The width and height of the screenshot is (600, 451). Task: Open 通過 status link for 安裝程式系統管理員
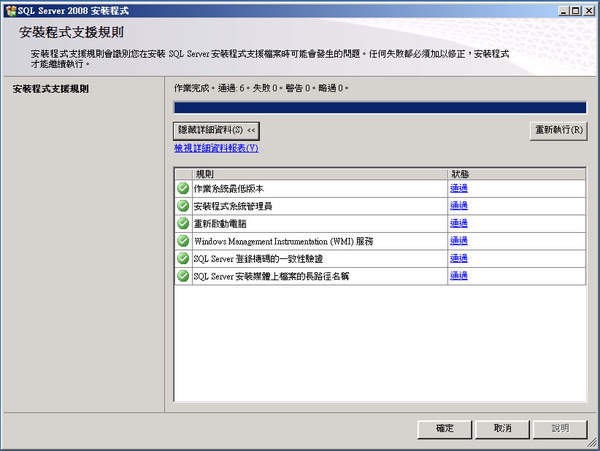tap(459, 206)
